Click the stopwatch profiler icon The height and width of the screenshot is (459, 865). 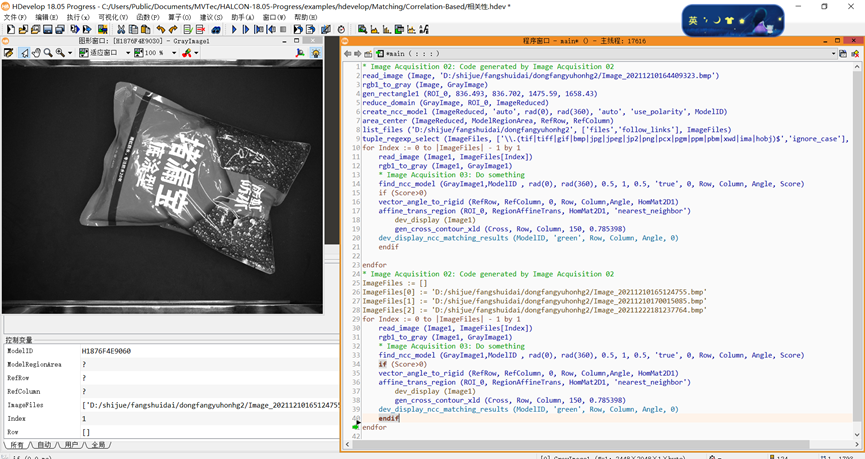(341, 29)
